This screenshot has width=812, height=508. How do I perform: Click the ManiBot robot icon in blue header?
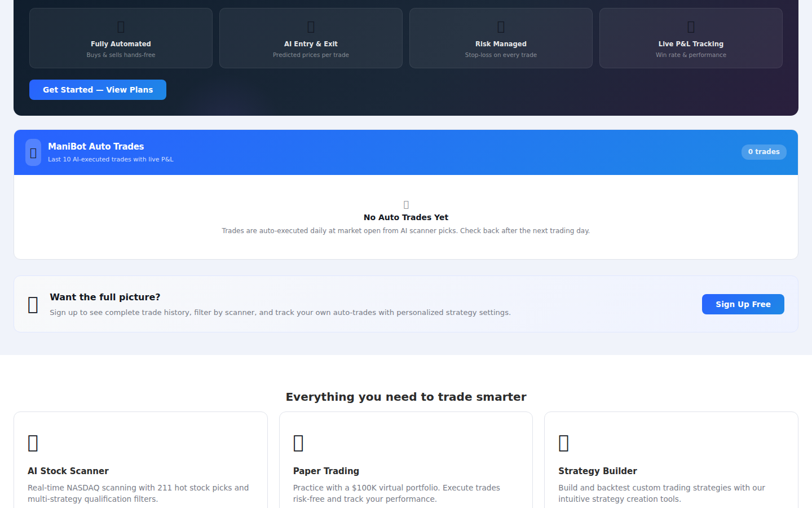33,152
